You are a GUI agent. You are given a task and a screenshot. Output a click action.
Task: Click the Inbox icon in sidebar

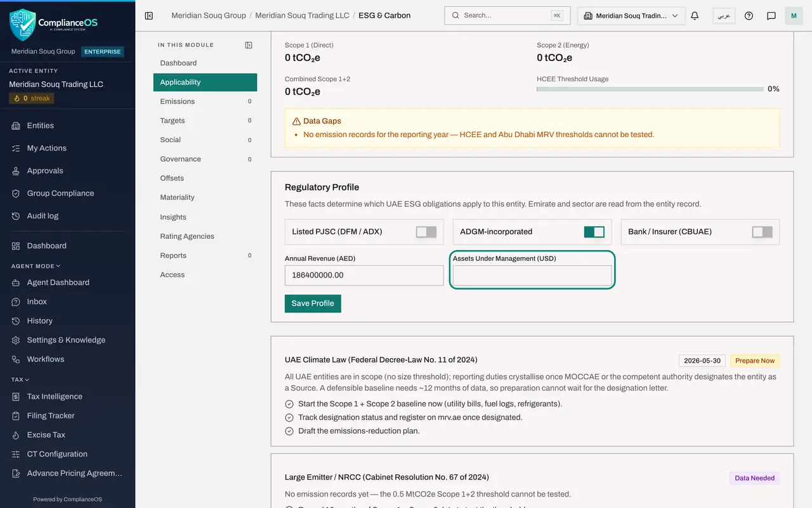tap(16, 302)
